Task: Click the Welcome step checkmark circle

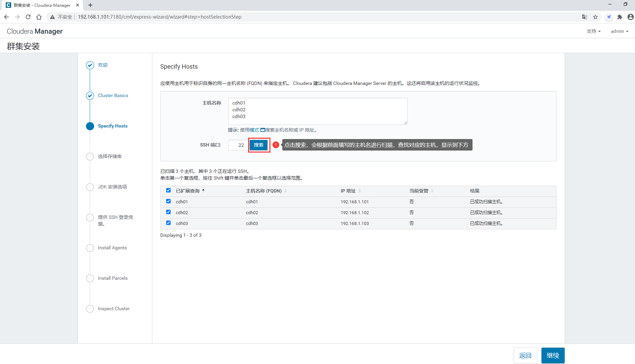Action: pos(90,65)
